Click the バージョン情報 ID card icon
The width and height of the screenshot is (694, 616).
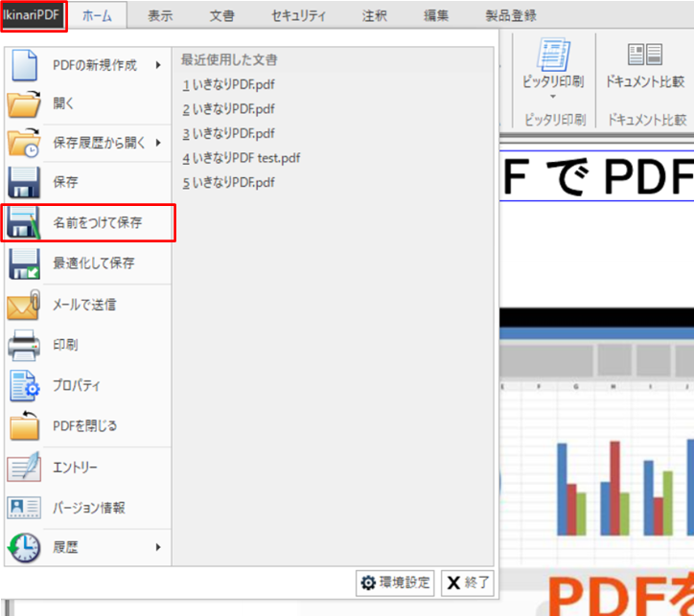(x=24, y=508)
